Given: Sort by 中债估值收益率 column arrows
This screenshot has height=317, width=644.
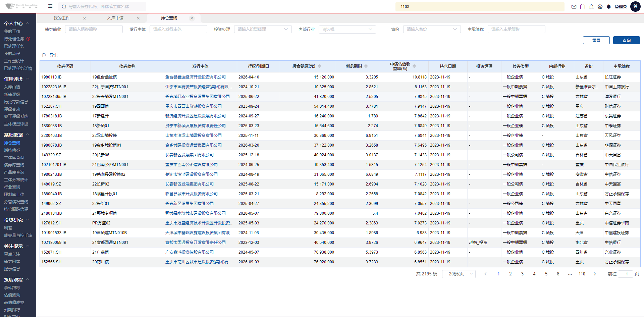Looking at the screenshot, I should [x=414, y=66].
